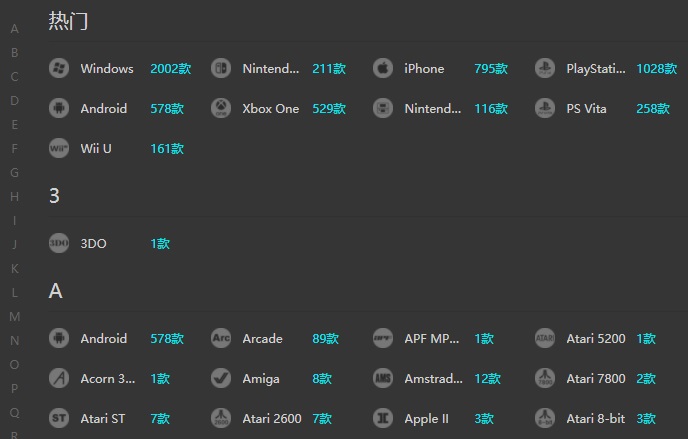This screenshot has width=688, height=439.
Task: Click the 2002款 count for Windows
Action: tap(171, 68)
